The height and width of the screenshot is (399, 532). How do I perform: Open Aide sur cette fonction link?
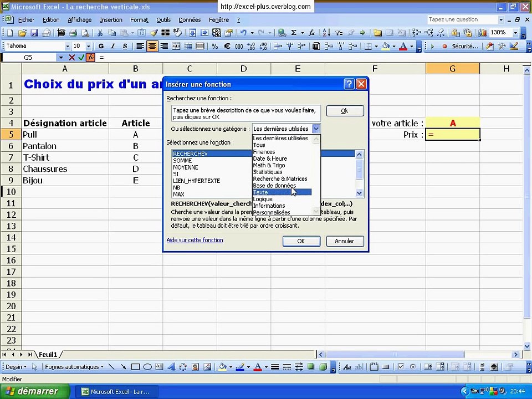point(195,240)
